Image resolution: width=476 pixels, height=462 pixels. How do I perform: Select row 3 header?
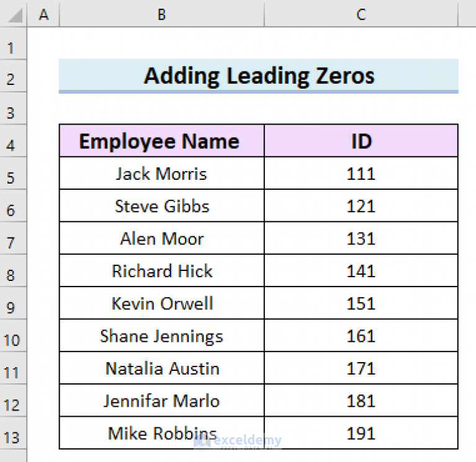13,109
